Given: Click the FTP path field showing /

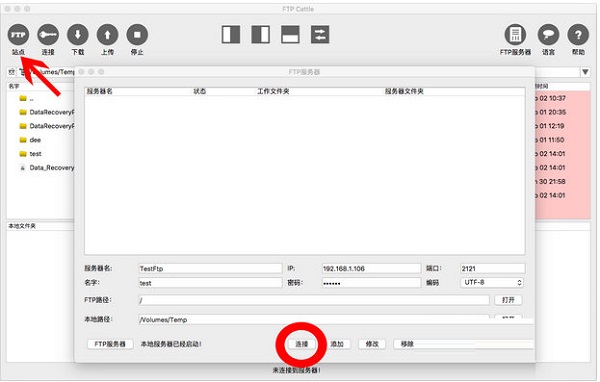Looking at the screenshot, I should (x=314, y=300).
